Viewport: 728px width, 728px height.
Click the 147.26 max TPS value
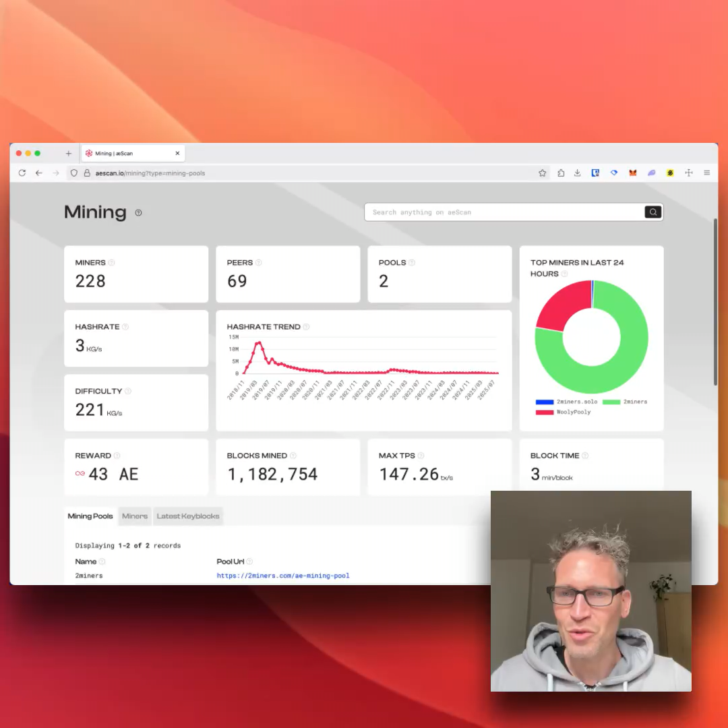pos(408,474)
